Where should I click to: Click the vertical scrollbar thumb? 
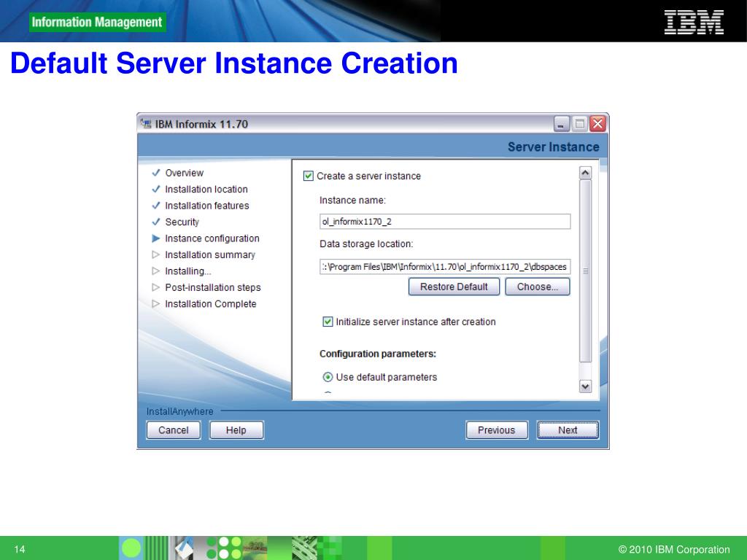pos(586,271)
